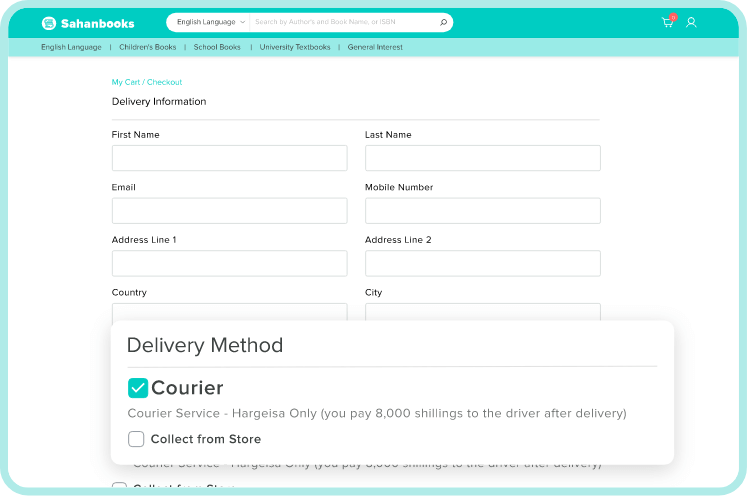
Task: Click the First Name input field
Action: [229, 158]
